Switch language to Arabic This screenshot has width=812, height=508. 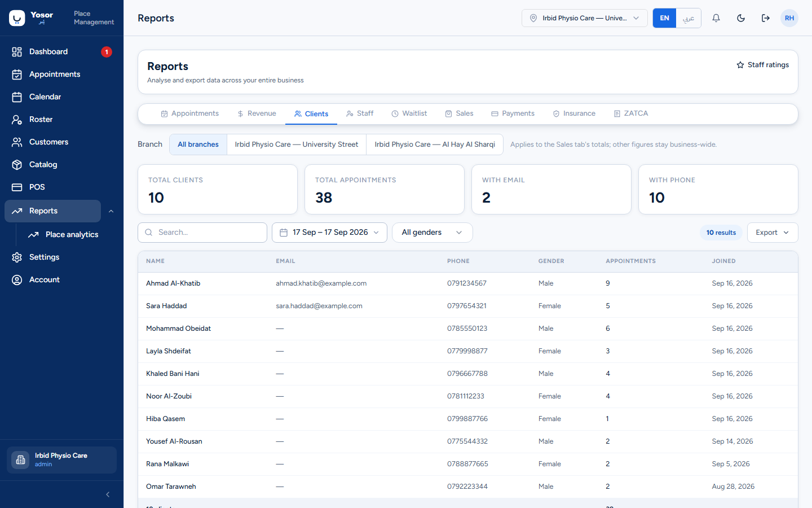click(x=689, y=18)
